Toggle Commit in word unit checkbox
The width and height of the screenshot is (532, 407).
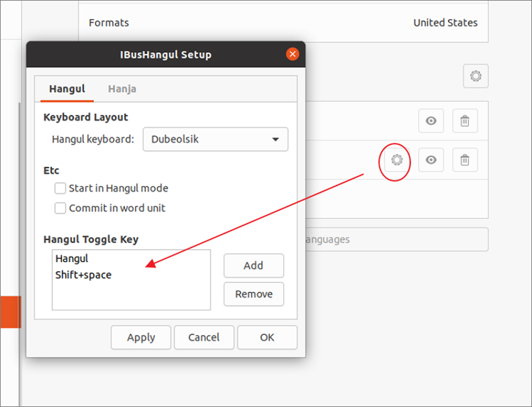pos(60,208)
